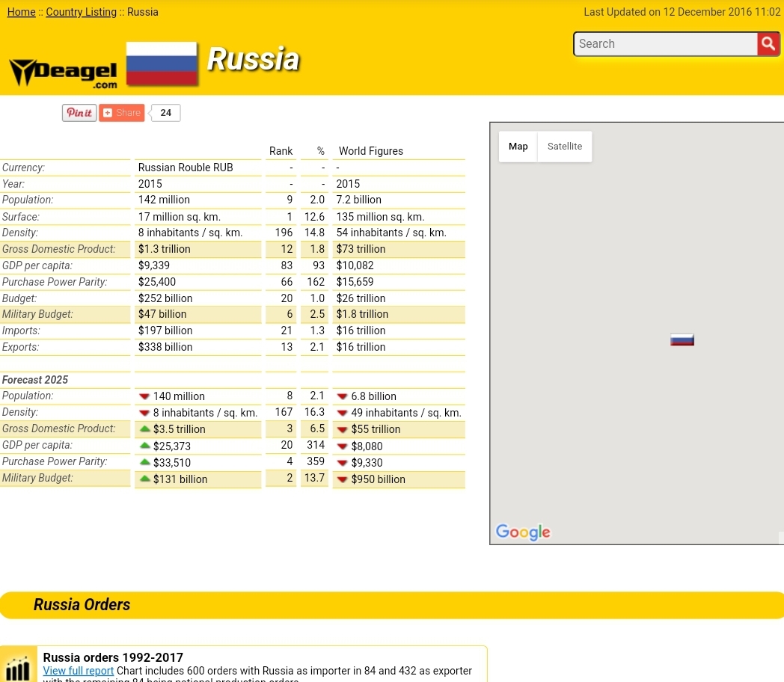
Task: Click the Google logo on the map
Action: (x=523, y=532)
